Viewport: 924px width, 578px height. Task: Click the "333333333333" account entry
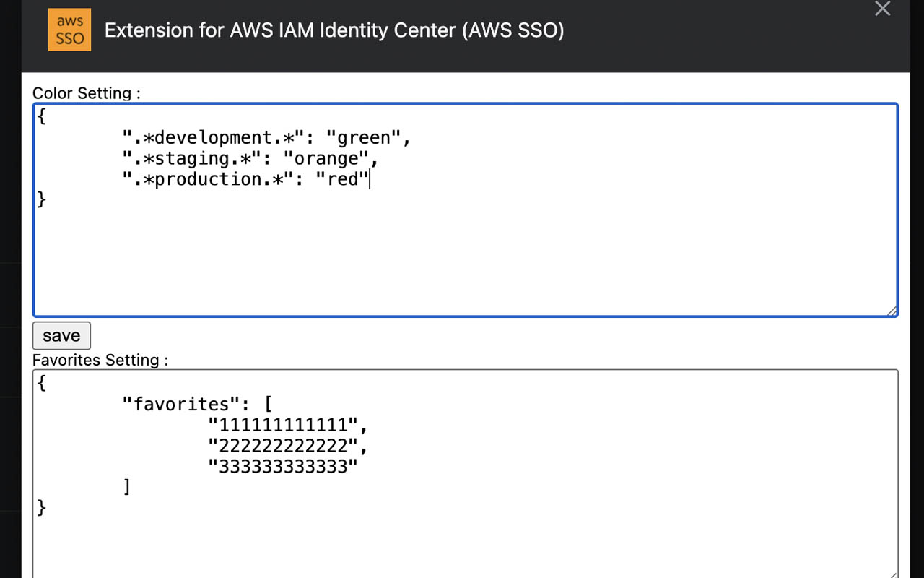point(283,467)
